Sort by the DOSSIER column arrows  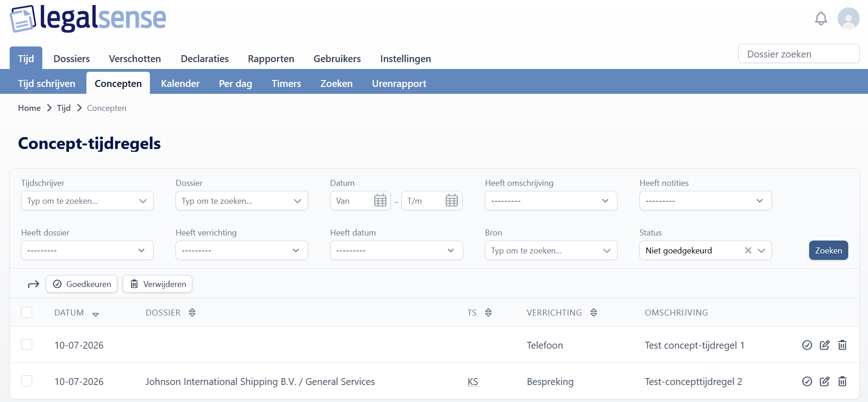(x=192, y=312)
